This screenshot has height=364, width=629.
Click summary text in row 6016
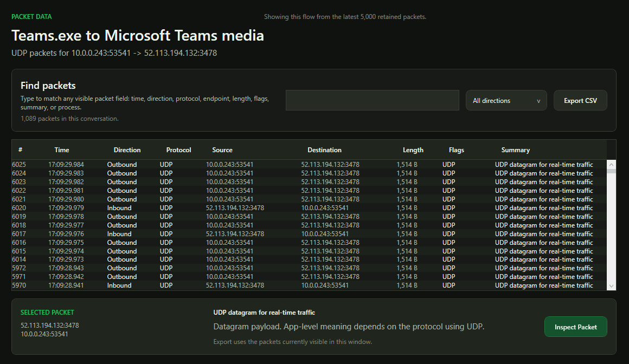point(544,243)
